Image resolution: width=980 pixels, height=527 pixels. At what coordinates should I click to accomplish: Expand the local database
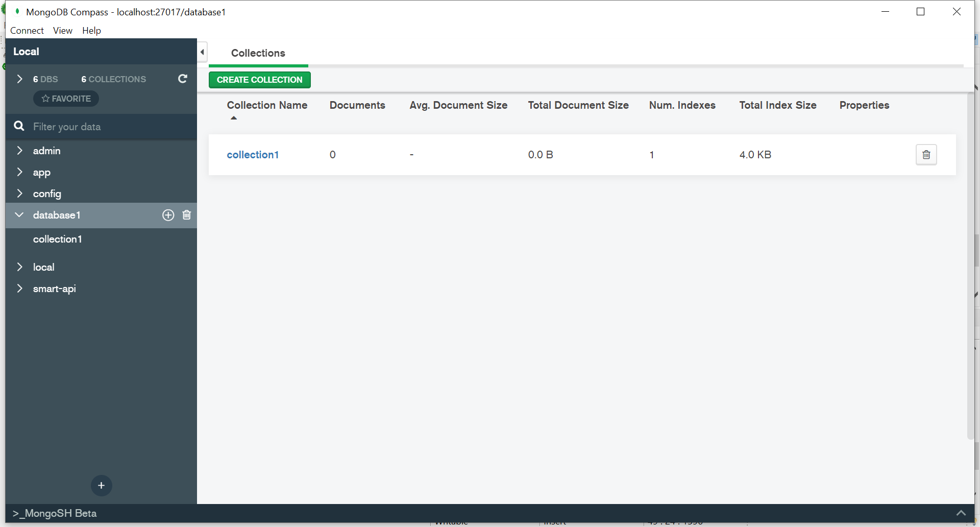(19, 267)
